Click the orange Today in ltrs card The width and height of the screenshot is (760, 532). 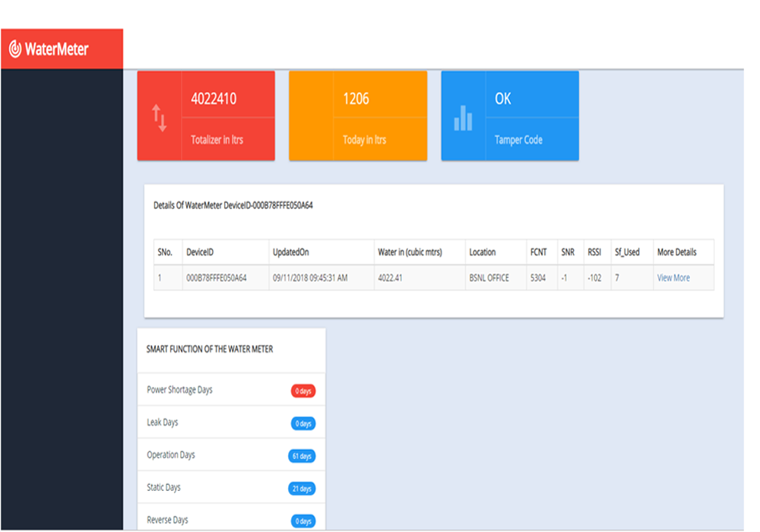[x=358, y=116]
